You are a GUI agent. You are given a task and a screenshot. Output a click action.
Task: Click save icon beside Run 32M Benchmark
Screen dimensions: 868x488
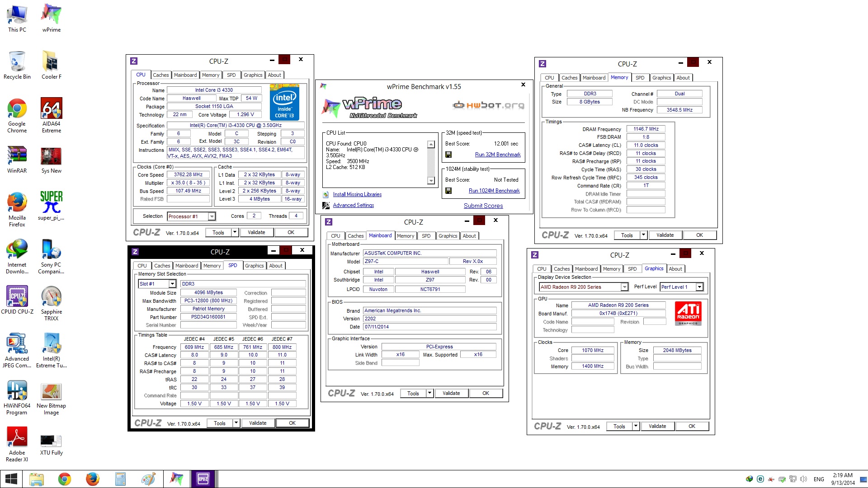point(448,155)
